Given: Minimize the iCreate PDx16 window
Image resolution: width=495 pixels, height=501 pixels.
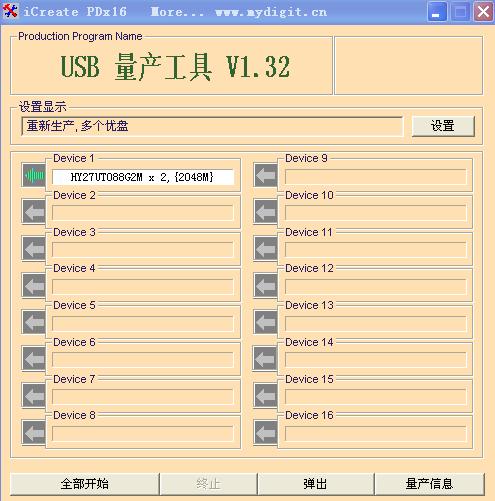Looking at the screenshot, I should pyautogui.click(x=437, y=12).
